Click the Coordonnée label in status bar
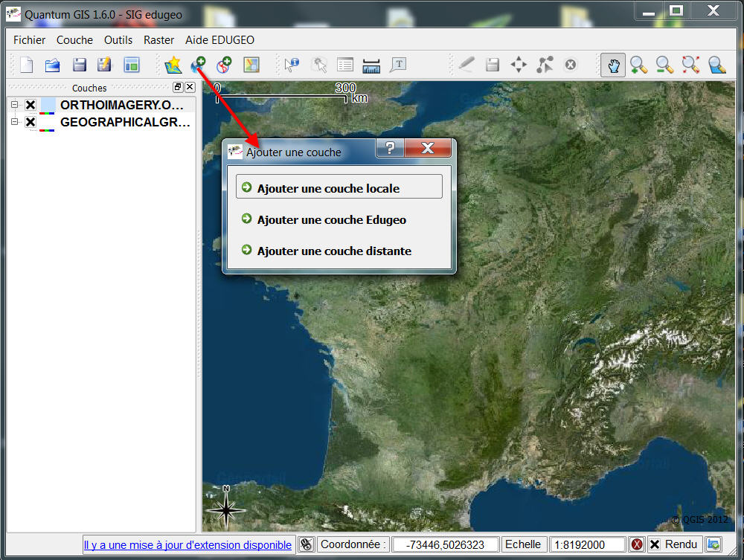 pos(353,544)
